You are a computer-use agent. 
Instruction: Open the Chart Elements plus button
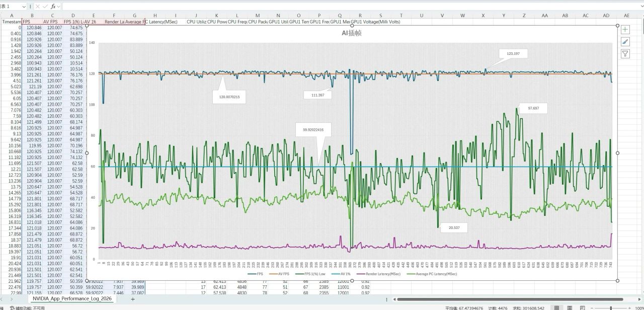coord(625,30)
